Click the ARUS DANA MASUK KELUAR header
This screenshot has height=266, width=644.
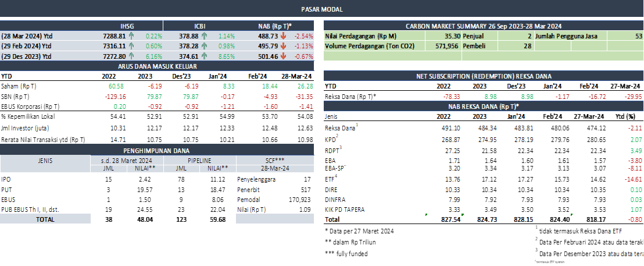157,66
